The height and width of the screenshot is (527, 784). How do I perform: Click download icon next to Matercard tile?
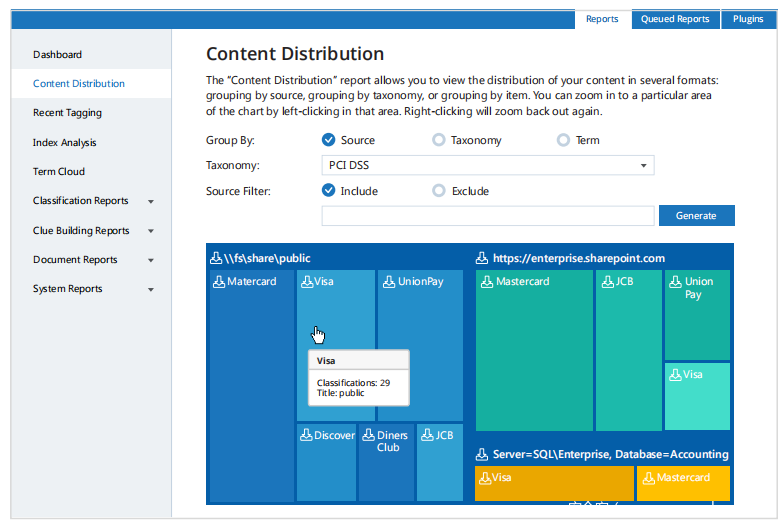(219, 282)
